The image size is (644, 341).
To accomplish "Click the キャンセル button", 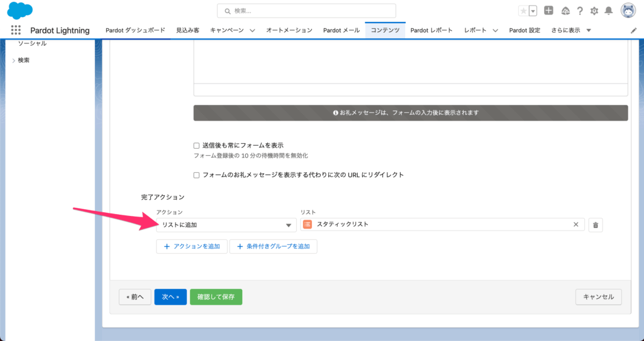I will click(599, 297).
